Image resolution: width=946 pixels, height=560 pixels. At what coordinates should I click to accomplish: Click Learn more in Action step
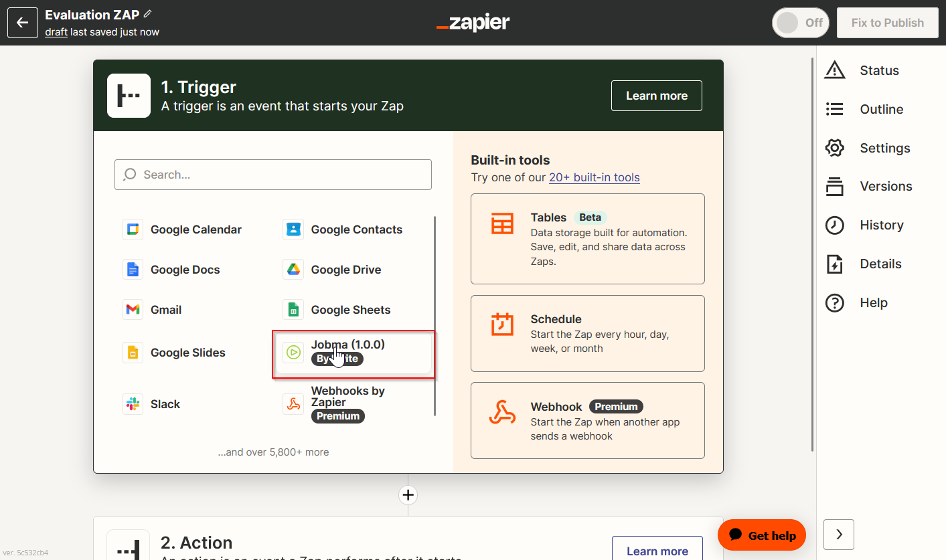tap(657, 548)
